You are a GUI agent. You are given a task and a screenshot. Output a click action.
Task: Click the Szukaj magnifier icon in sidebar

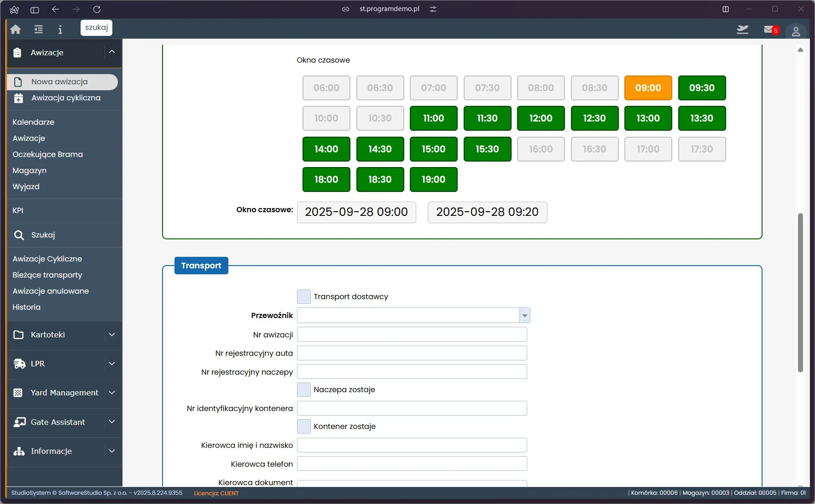19,235
